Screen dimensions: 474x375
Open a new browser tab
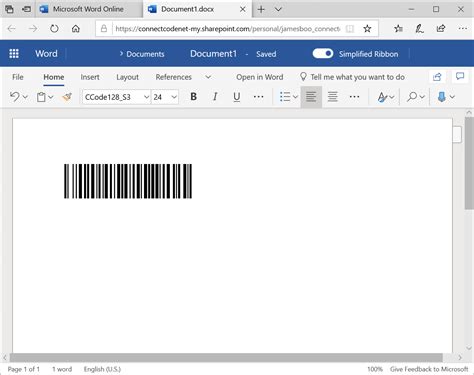pyautogui.click(x=261, y=9)
